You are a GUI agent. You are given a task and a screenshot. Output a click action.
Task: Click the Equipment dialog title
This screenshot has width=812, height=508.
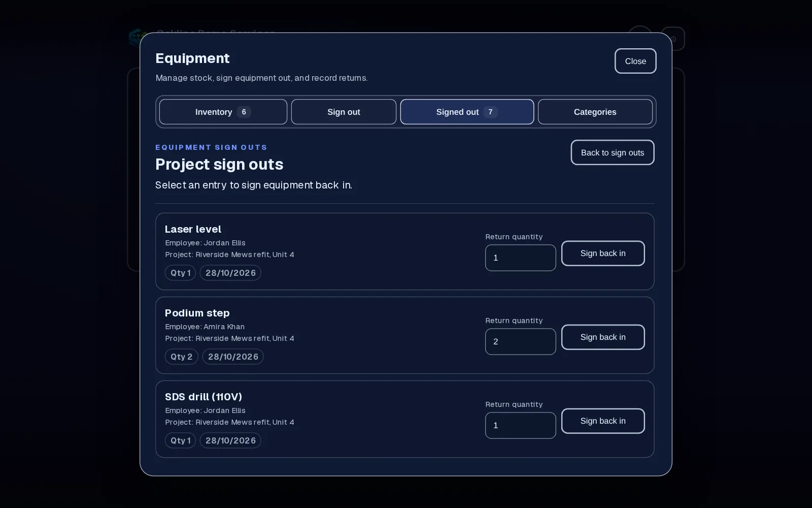[x=192, y=58]
